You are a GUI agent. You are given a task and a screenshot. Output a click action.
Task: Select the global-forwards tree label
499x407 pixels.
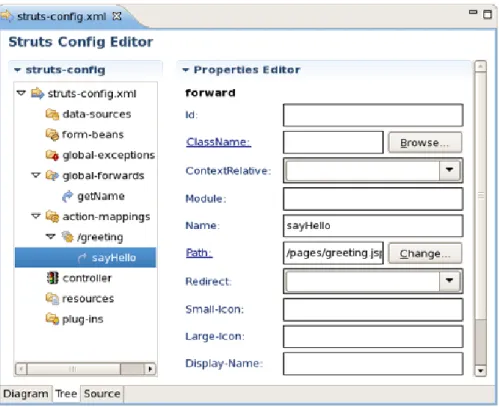(103, 176)
